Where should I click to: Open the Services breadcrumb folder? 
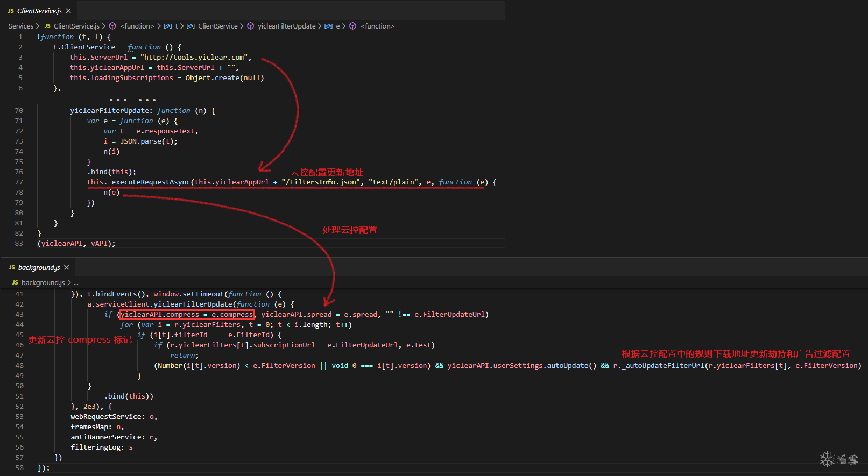click(x=21, y=26)
